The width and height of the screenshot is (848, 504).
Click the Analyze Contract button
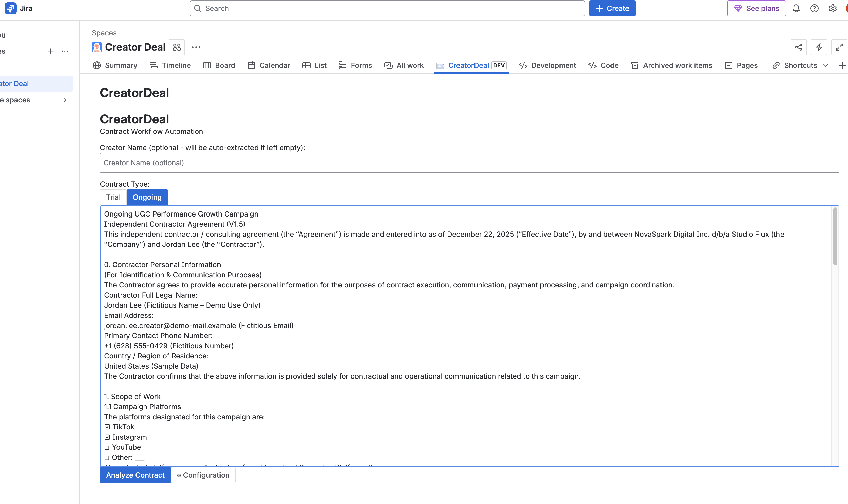pyautogui.click(x=135, y=475)
